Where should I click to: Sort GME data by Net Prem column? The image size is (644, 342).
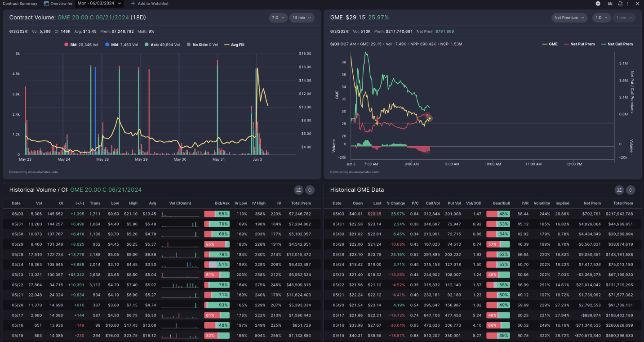pyautogui.click(x=592, y=203)
